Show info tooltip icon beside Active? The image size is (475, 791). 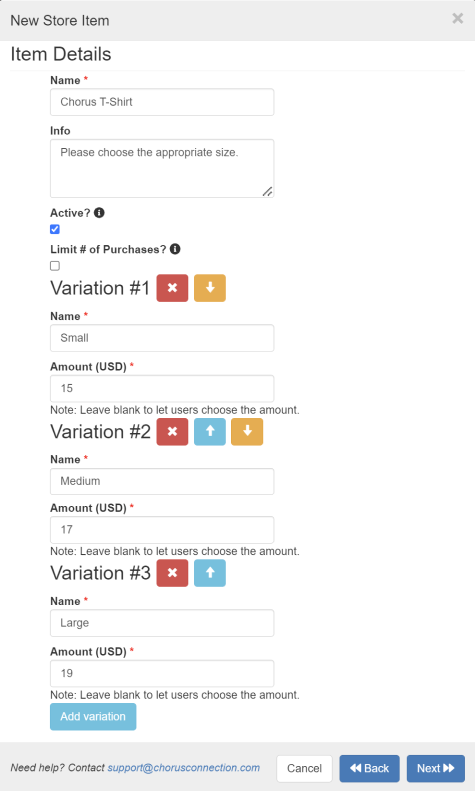pyautogui.click(x=99, y=213)
